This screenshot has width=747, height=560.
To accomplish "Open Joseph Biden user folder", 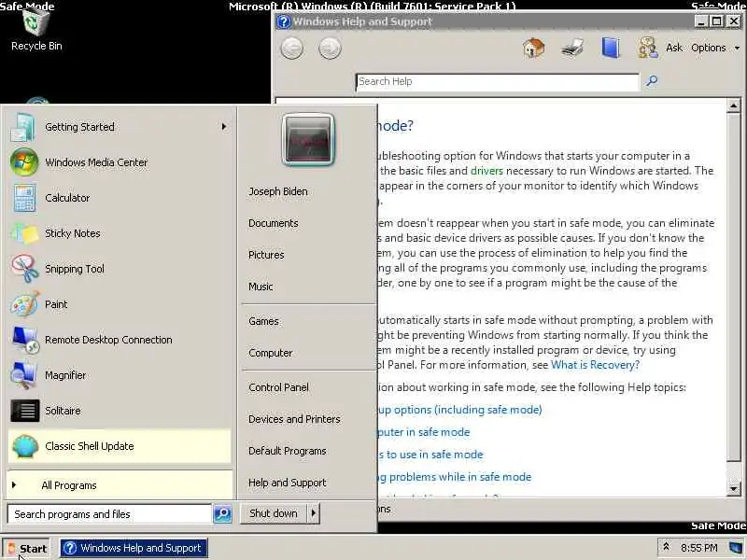I will click(x=278, y=191).
